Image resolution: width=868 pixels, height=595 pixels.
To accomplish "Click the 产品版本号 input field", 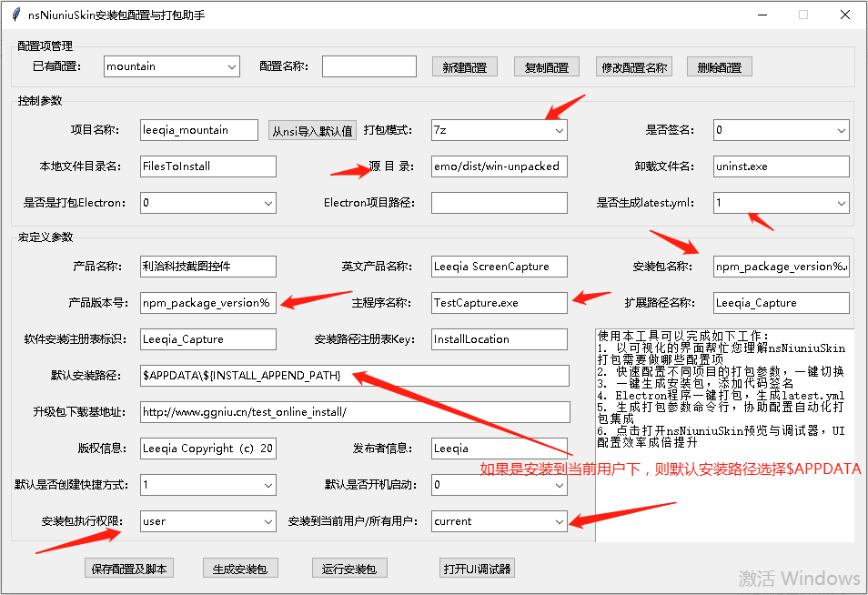I will pos(208,303).
